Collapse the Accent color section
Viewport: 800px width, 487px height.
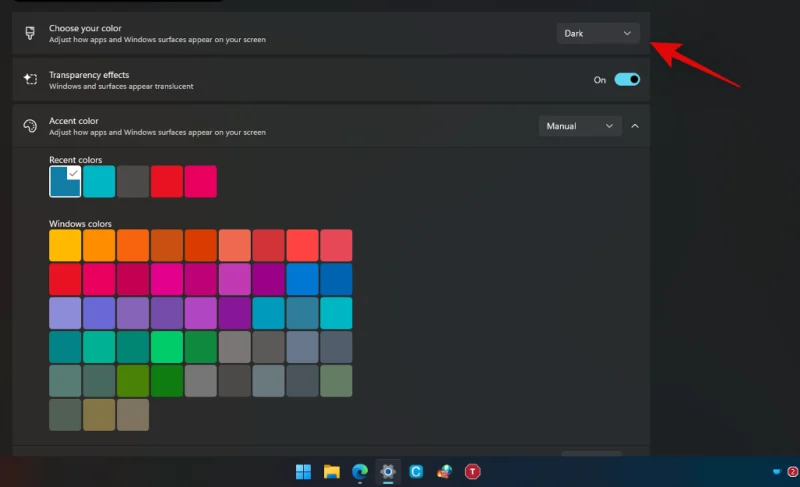coord(635,126)
